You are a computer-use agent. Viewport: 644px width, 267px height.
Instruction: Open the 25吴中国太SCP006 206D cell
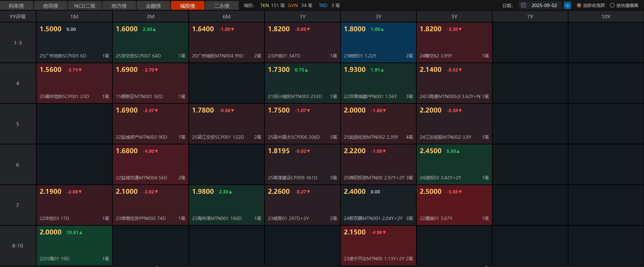[x=303, y=124]
